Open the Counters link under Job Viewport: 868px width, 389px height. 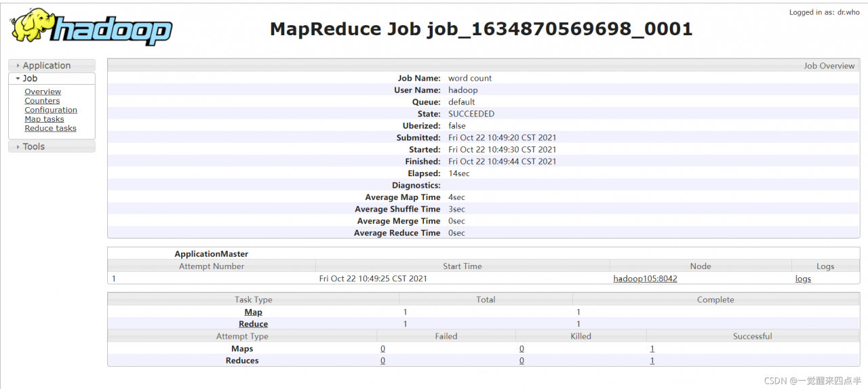coord(42,101)
